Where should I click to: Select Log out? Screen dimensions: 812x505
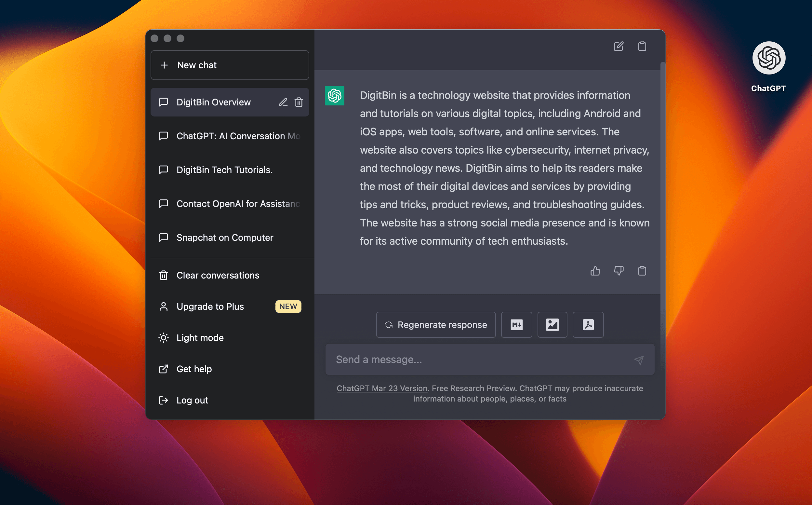(x=230, y=400)
